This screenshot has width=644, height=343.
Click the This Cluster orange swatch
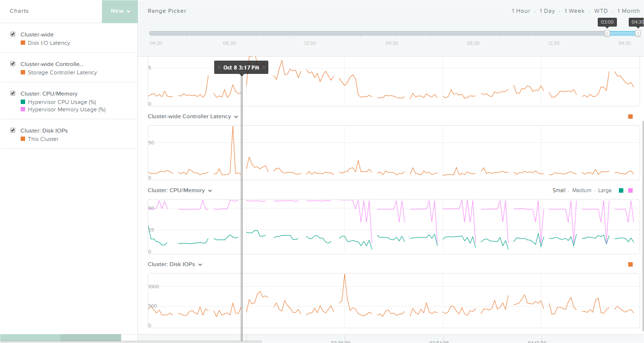click(x=23, y=139)
